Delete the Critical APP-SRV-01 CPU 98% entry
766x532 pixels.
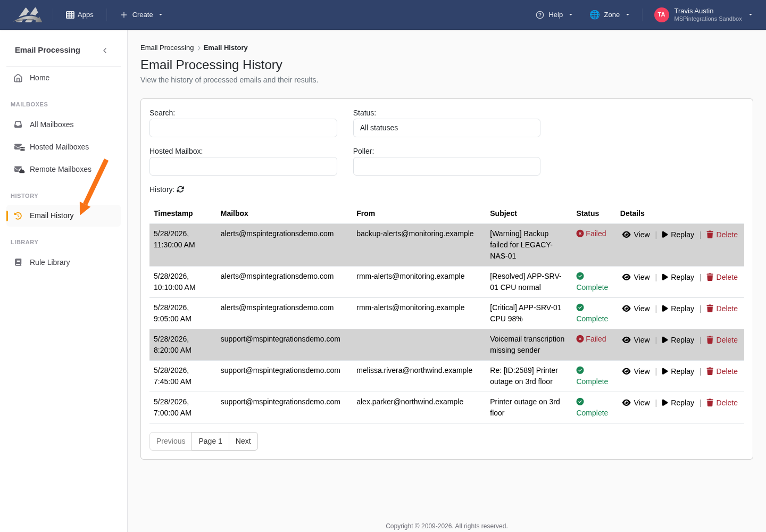(722, 309)
